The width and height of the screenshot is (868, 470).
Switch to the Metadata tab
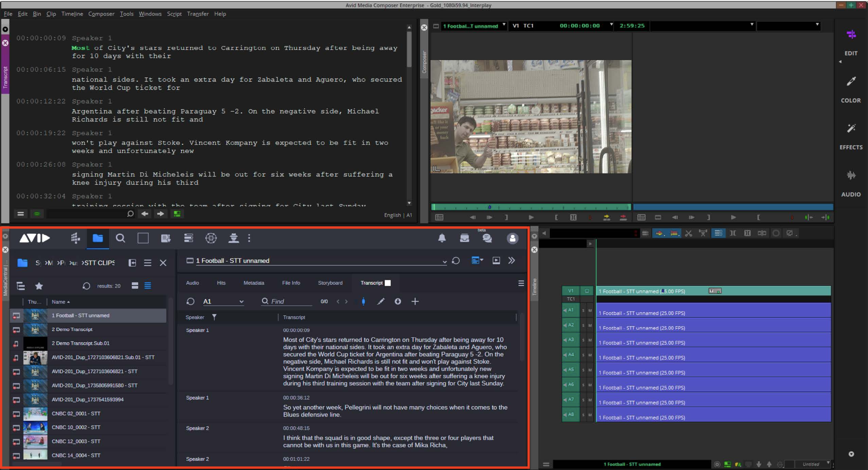253,283
